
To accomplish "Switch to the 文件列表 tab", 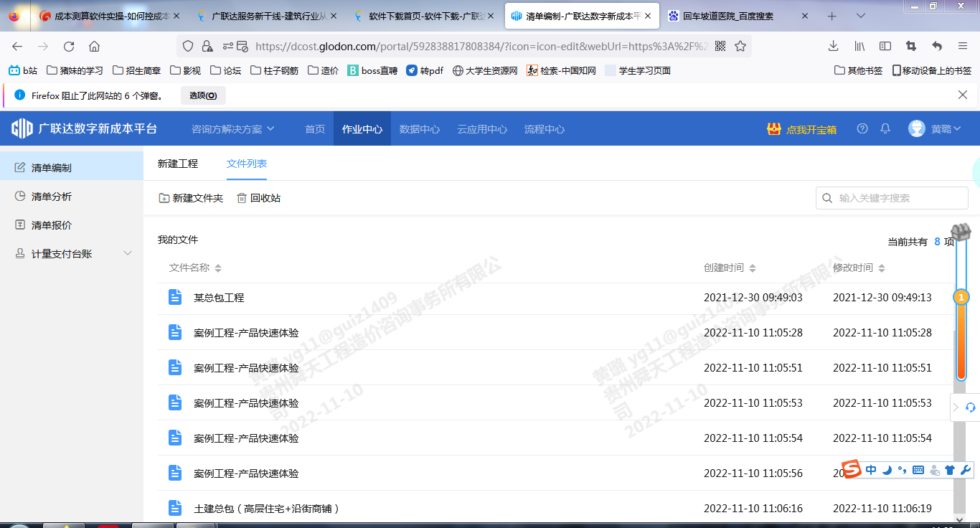I will pyautogui.click(x=247, y=164).
